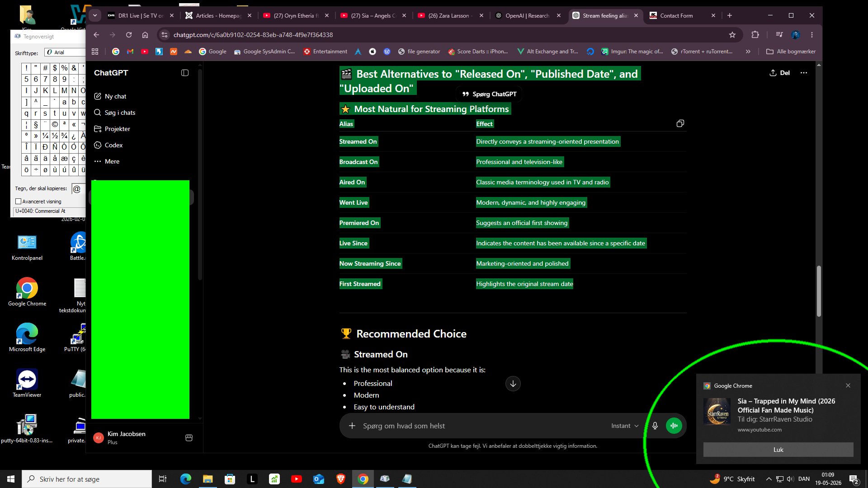This screenshot has width=868, height=488.
Task: Click the address bar URL
Action: pos(253,35)
